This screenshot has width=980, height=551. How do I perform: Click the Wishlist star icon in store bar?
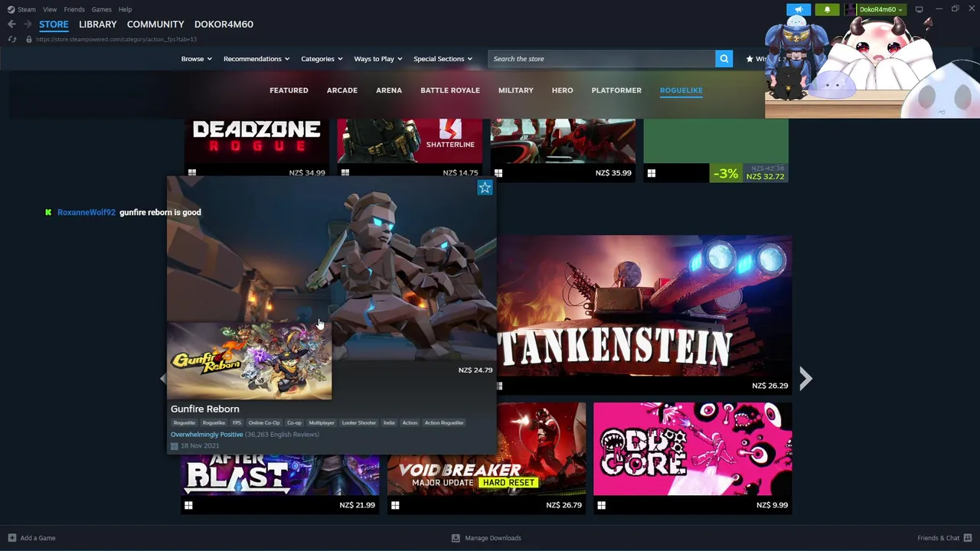750,59
